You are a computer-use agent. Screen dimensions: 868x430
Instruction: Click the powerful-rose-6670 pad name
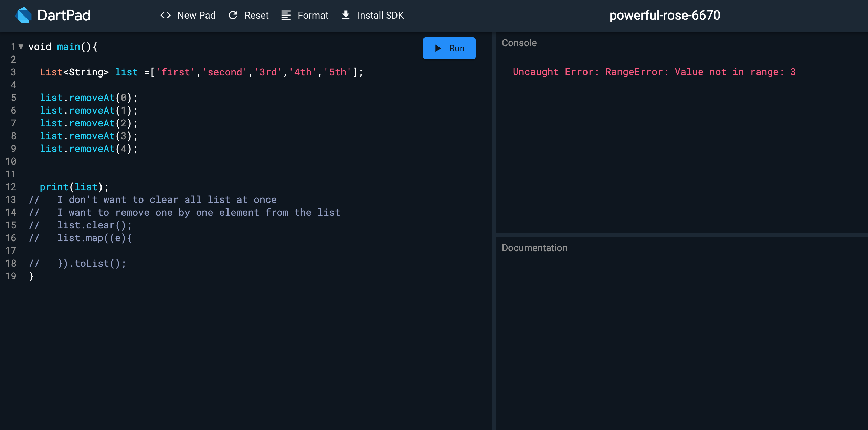665,15
